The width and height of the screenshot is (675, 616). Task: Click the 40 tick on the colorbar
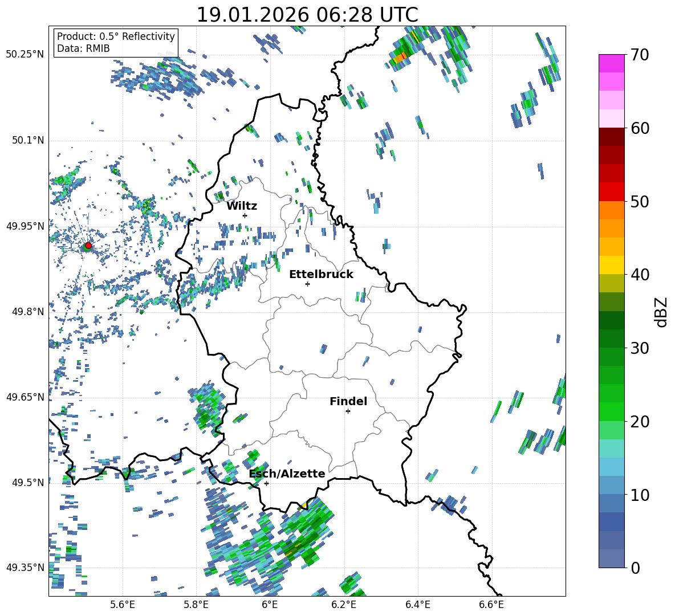(640, 275)
